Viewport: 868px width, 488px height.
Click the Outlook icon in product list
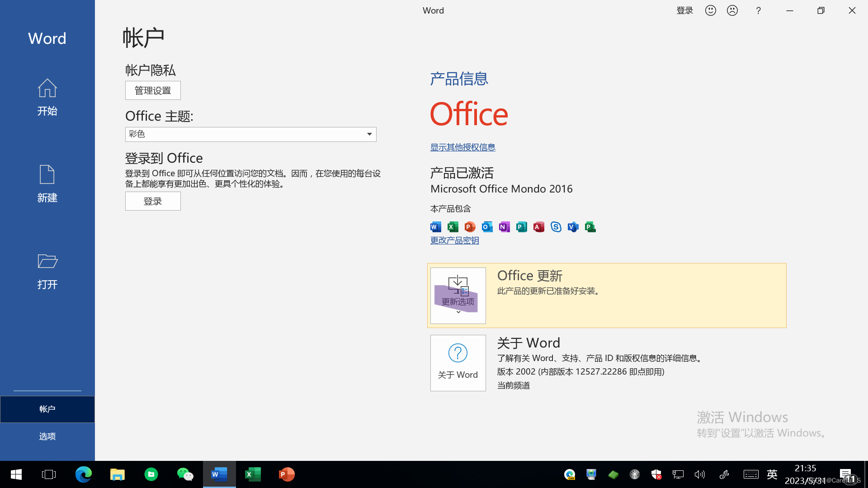click(487, 227)
